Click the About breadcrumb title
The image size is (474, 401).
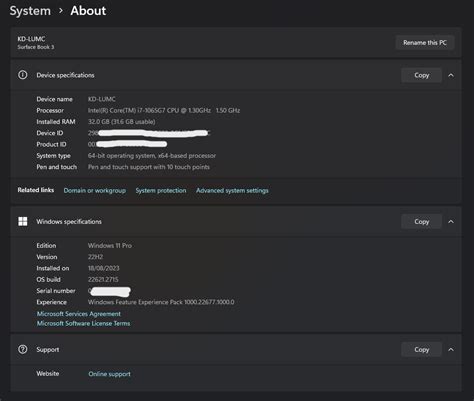(x=88, y=11)
